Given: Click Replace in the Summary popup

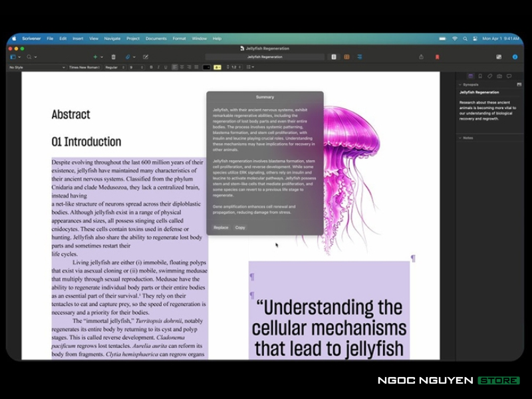Looking at the screenshot, I should 221,227.
